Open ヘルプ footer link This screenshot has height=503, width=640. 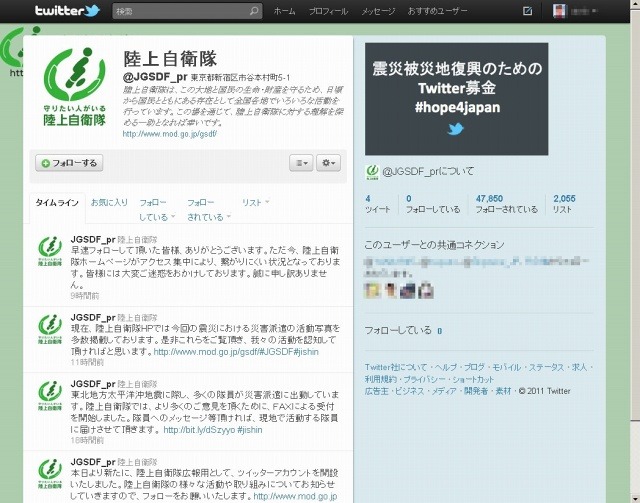pos(446,367)
